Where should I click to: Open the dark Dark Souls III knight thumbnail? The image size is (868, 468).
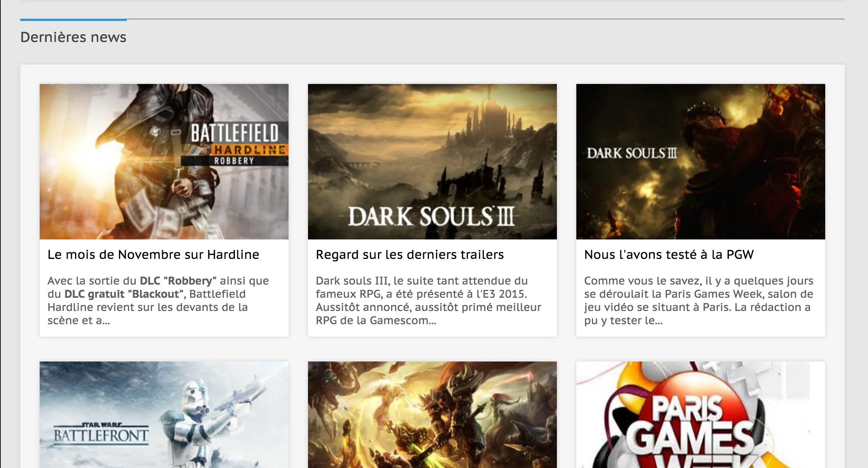pos(700,161)
